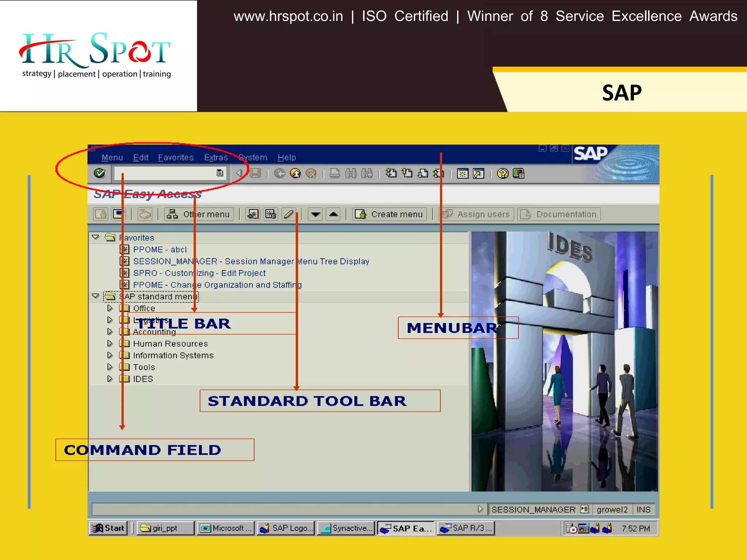
Task: Click the Print icon
Action: pyautogui.click(x=335, y=173)
